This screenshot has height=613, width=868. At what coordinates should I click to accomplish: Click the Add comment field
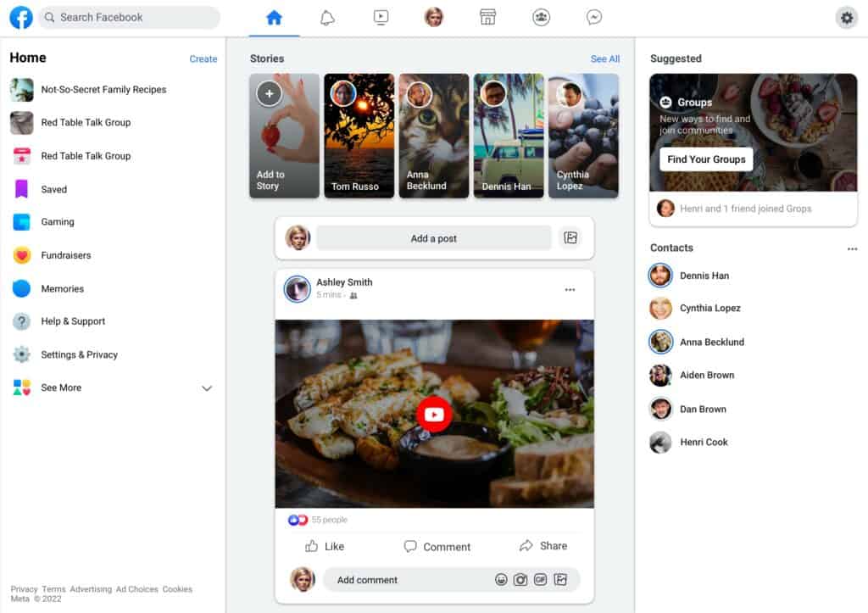(x=451, y=580)
